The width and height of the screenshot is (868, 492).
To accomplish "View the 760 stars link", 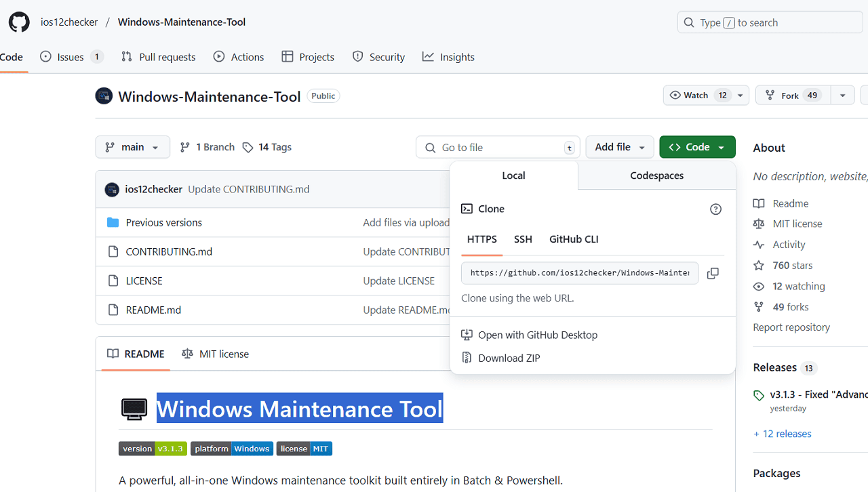I will [x=783, y=266].
